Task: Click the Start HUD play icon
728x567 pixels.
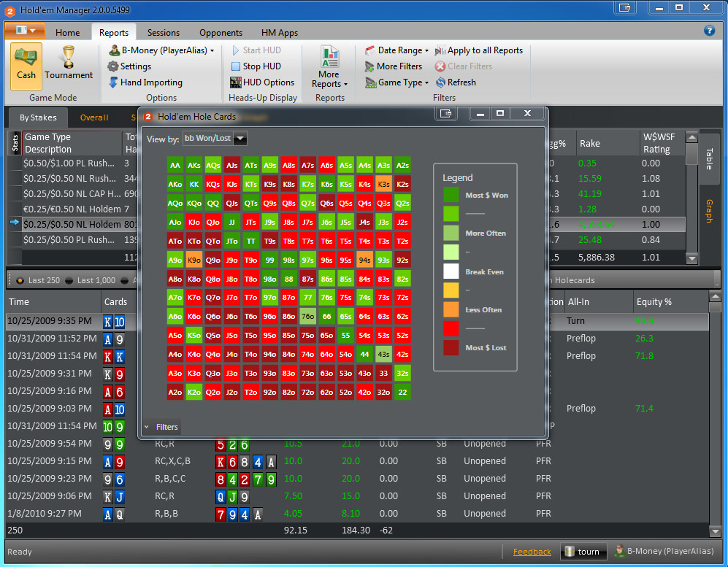Action: 235,50
